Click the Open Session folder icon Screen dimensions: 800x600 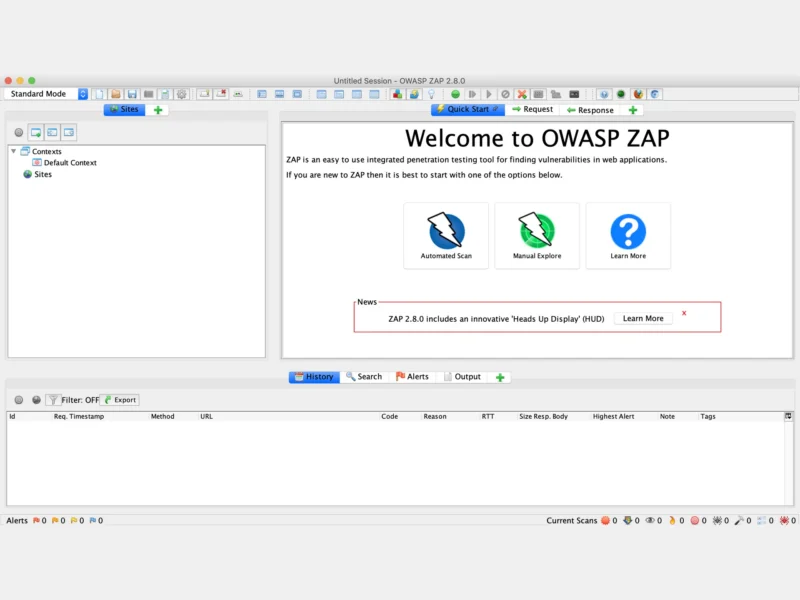pos(116,94)
